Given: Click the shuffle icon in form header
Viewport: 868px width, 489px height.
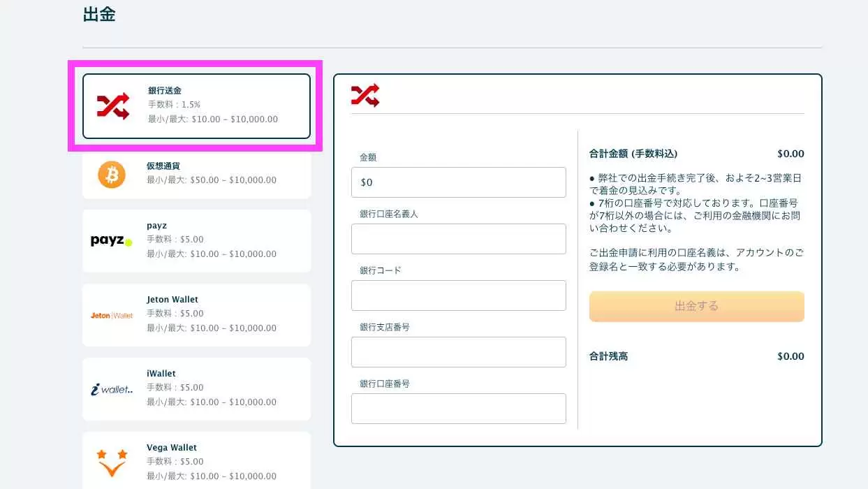Looking at the screenshot, I should [x=365, y=95].
